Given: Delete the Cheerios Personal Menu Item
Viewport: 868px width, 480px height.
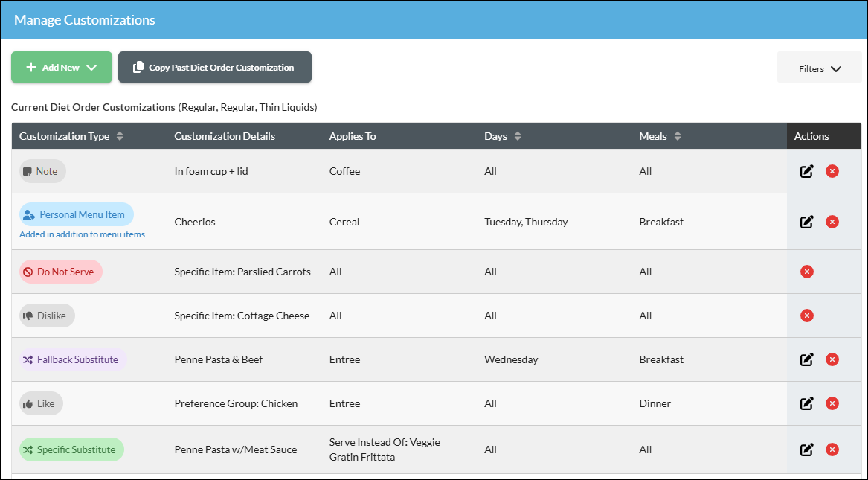Looking at the screenshot, I should click(x=832, y=222).
